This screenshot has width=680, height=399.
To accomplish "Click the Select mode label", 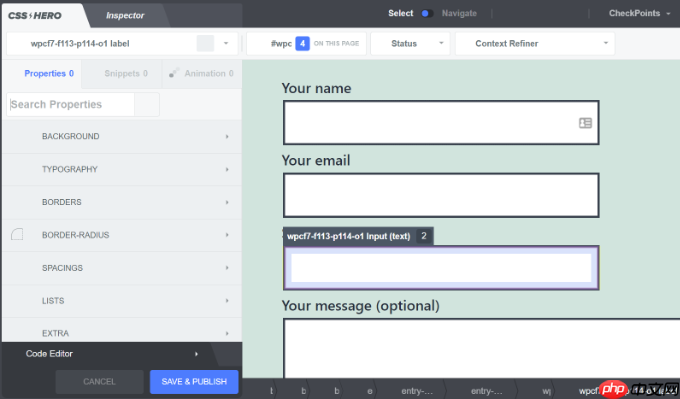I will (x=400, y=13).
